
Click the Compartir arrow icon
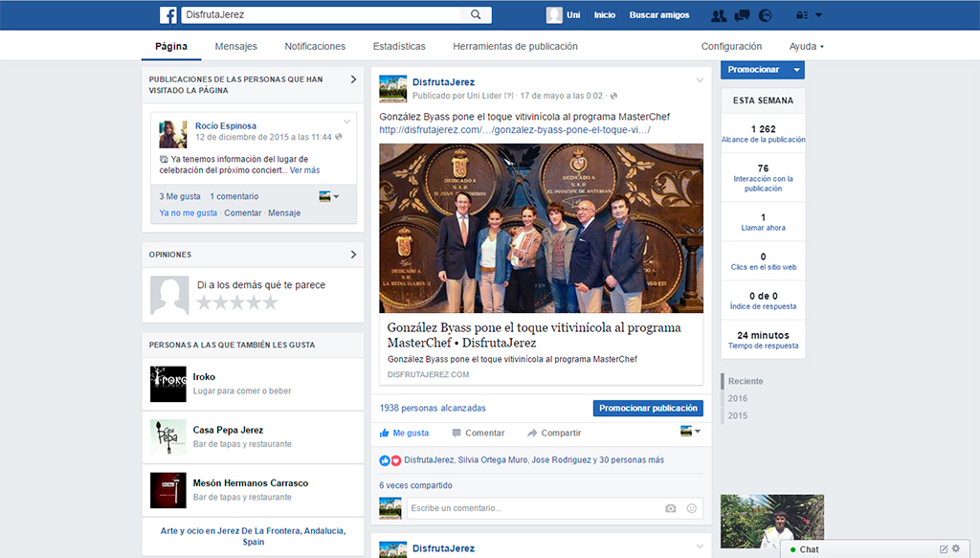[532, 433]
